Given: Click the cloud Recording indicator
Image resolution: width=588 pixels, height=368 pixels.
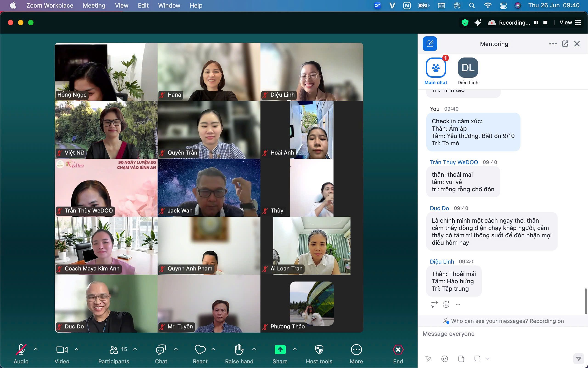Looking at the screenshot, I should [x=509, y=23].
